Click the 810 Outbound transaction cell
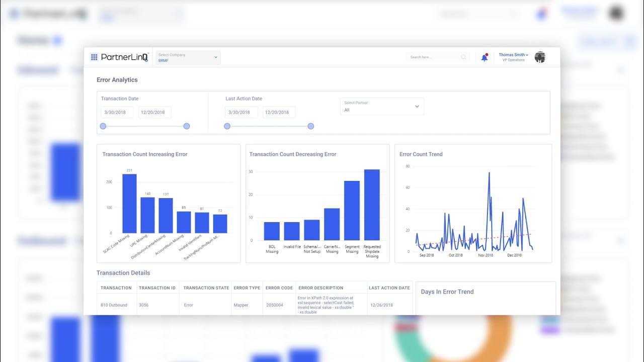This screenshot has height=362, width=644. tap(114, 305)
